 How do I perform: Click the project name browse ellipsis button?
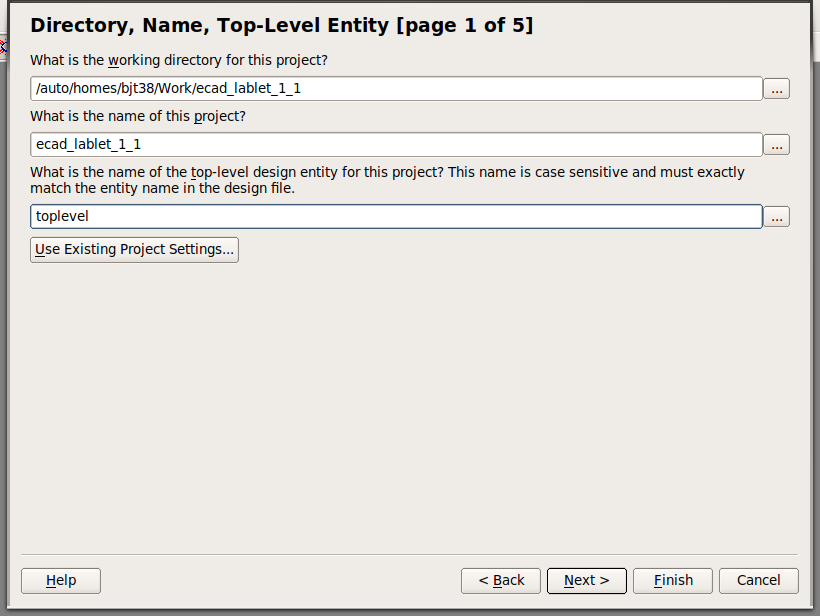click(776, 145)
